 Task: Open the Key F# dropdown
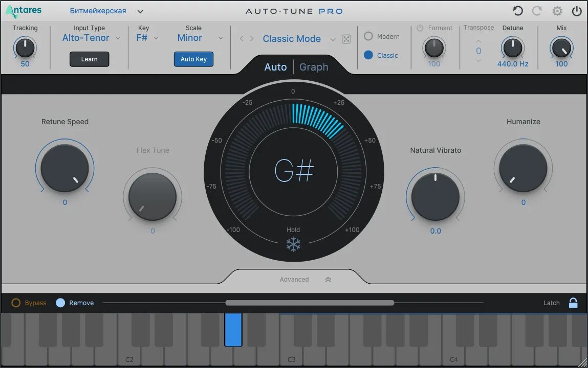point(147,38)
